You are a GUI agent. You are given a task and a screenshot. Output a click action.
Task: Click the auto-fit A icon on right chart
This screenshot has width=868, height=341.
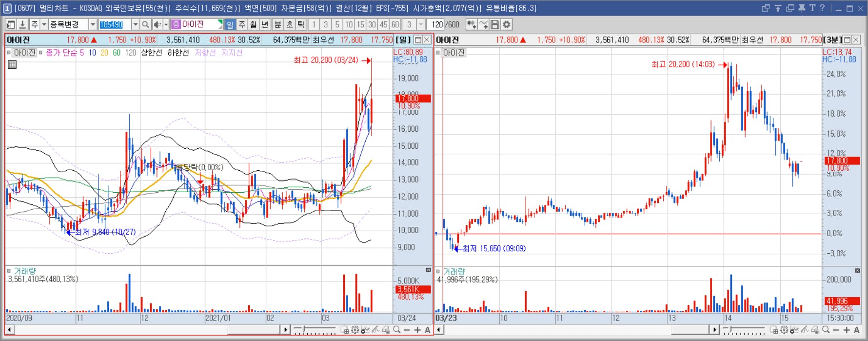[x=857, y=330]
